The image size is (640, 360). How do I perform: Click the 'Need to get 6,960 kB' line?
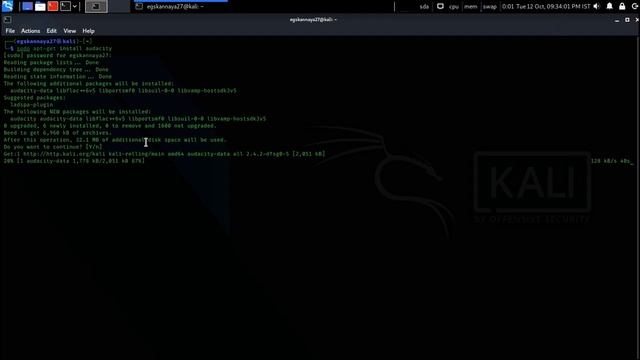(x=58, y=133)
